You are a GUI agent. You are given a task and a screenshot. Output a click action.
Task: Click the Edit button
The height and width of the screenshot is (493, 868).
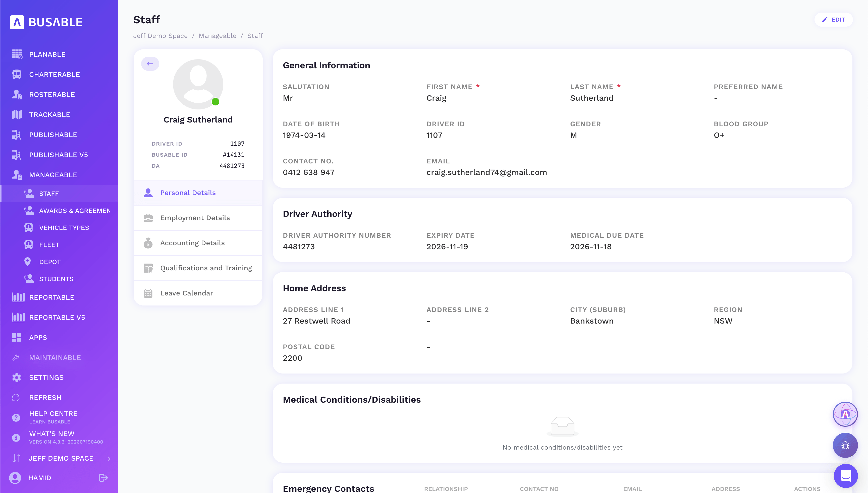click(x=833, y=20)
